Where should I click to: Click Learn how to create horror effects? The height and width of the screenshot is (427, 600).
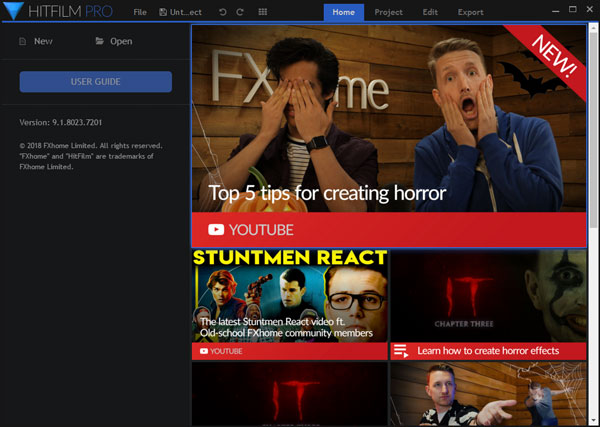[x=488, y=351]
